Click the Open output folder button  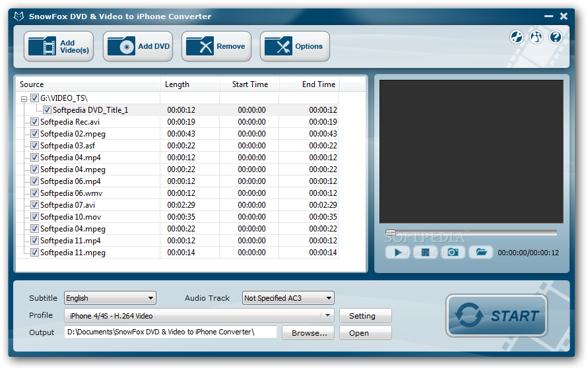(365, 333)
